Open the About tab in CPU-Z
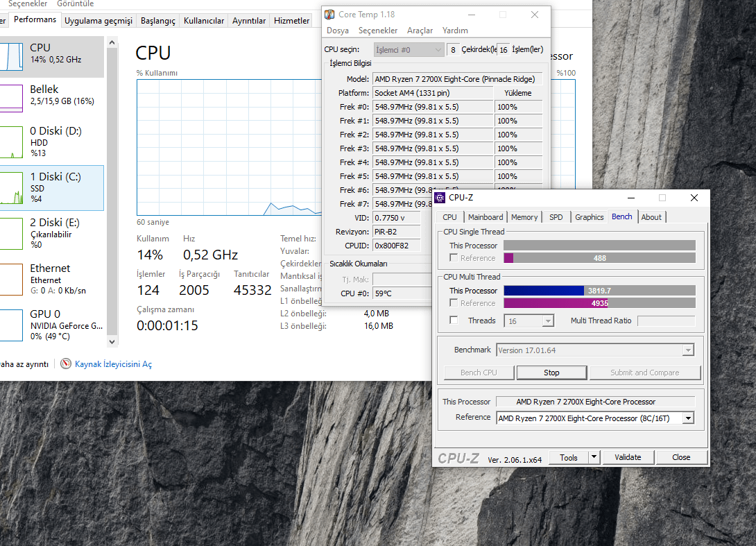 pos(651,217)
